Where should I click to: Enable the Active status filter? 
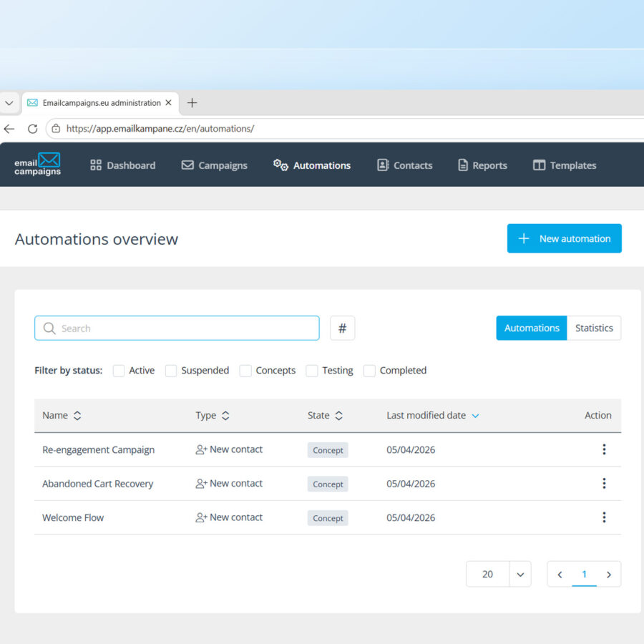pyautogui.click(x=119, y=371)
